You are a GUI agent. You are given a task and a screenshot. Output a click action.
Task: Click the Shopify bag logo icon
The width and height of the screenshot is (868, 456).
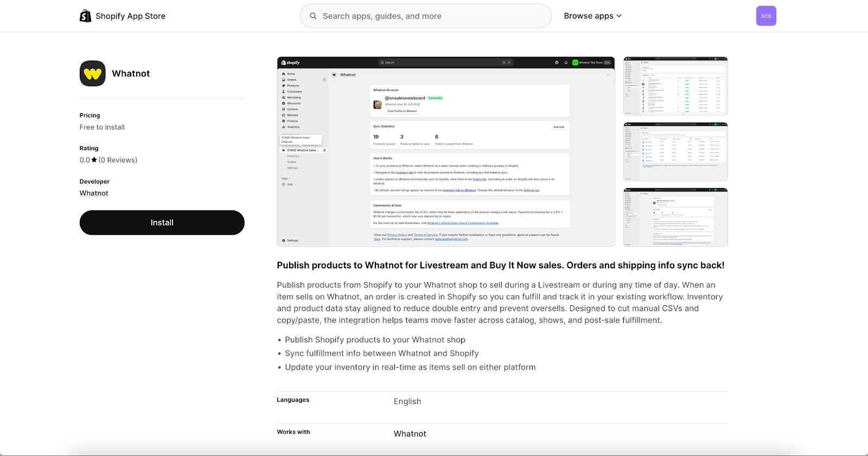[x=85, y=16]
